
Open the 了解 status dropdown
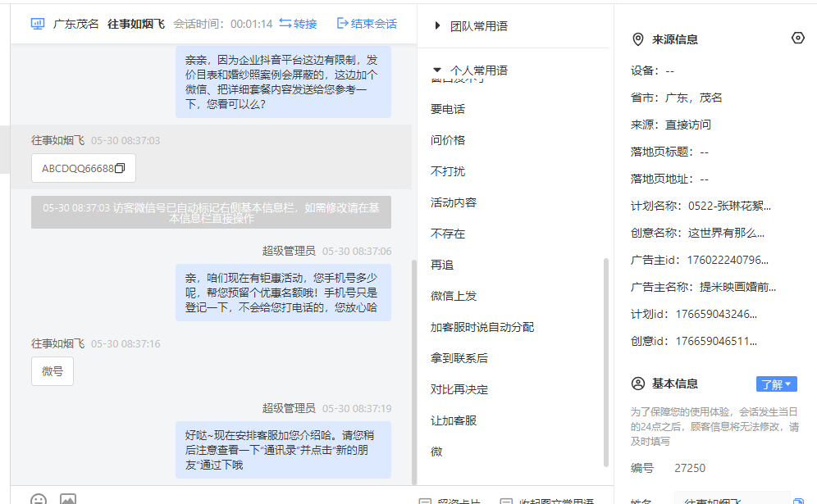pos(776,384)
